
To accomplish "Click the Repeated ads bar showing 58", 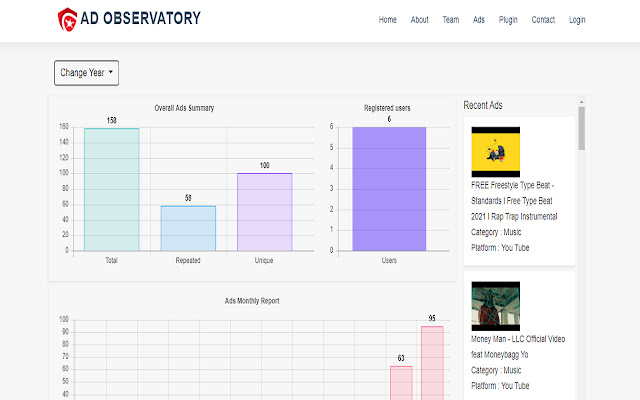I will 188,228.
